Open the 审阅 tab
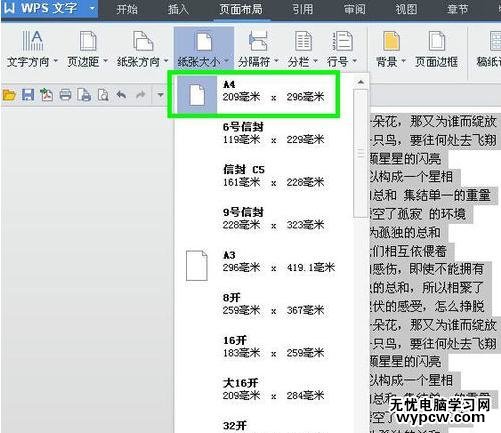This screenshot has height=433, width=501. point(355,9)
